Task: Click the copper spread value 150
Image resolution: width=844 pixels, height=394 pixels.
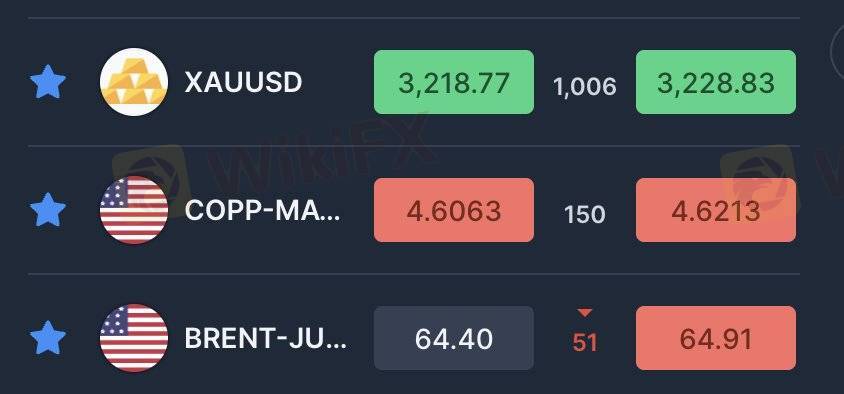Action: (x=585, y=215)
